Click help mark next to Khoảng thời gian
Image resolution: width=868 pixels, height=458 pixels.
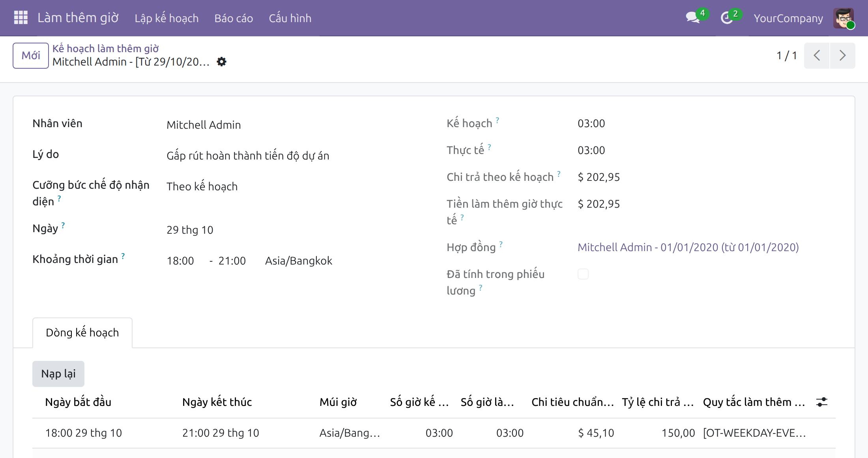tap(123, 256)
